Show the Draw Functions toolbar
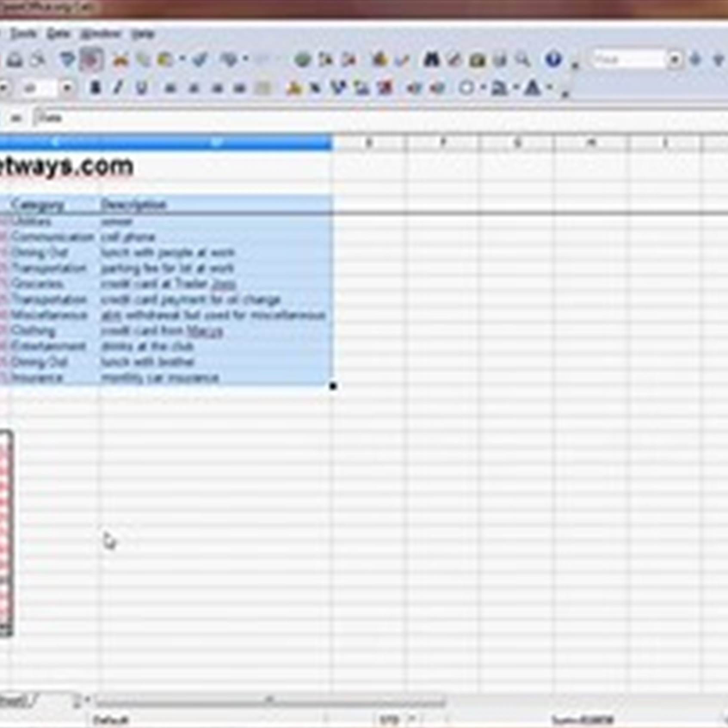 click(402, 60)
